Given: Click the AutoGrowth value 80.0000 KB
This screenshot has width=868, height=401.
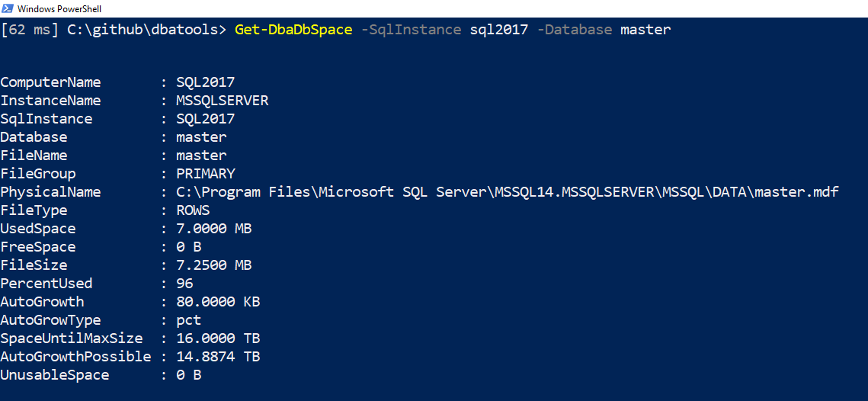Looking at the screenshot, I should point(218,302).
